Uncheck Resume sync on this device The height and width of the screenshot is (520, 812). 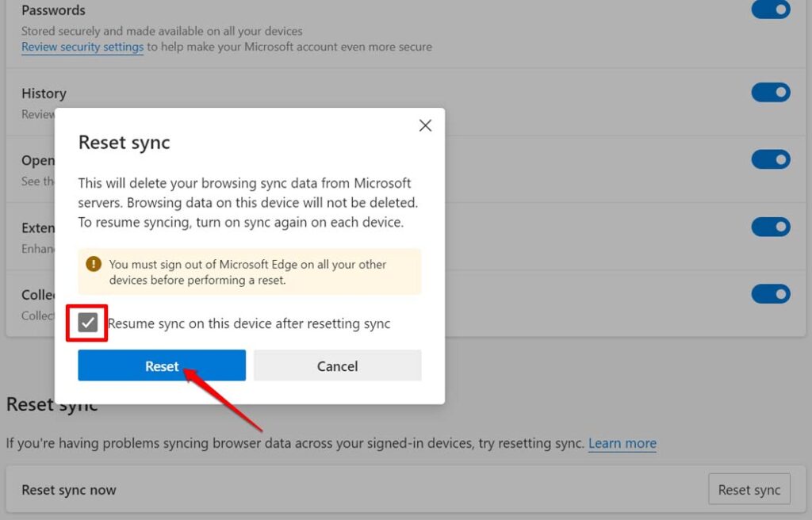tap(86, 323)
